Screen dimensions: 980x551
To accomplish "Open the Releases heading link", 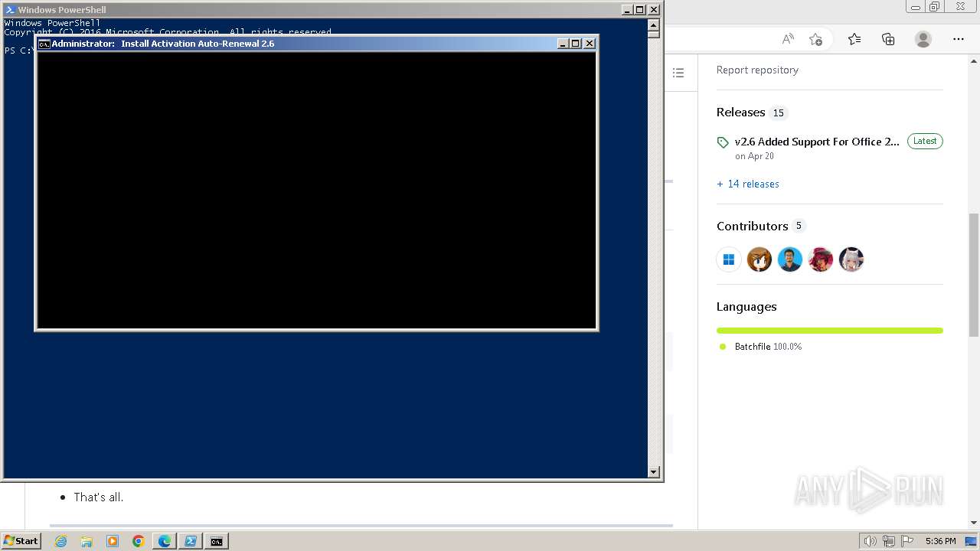I will [740, 112].
